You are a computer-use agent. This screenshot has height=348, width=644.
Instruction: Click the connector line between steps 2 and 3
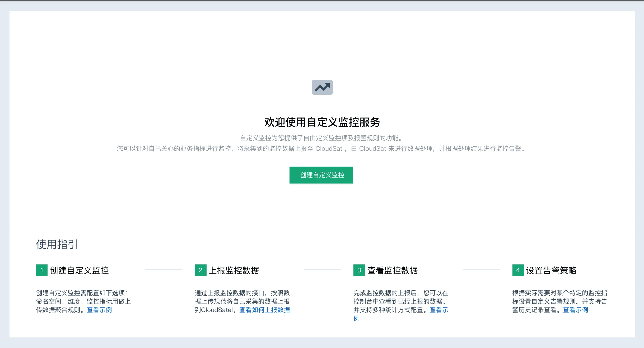[x=322, y=269]
